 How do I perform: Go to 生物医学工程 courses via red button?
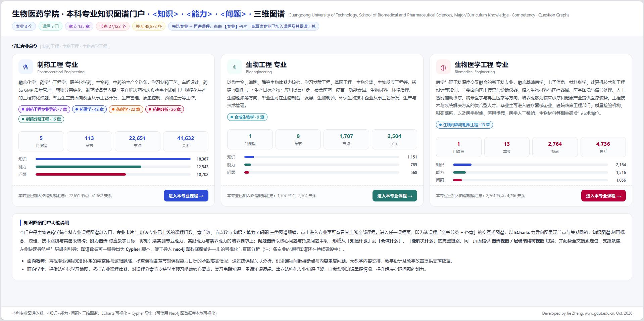603,196
